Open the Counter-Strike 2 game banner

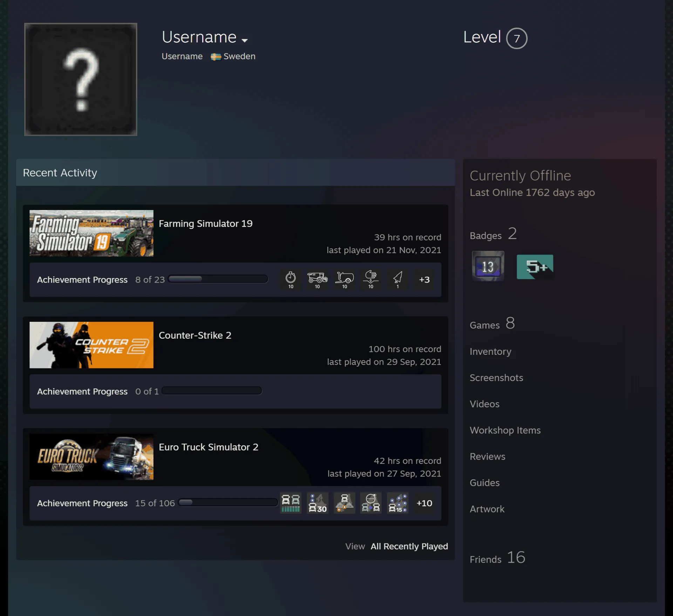point(91,345)
